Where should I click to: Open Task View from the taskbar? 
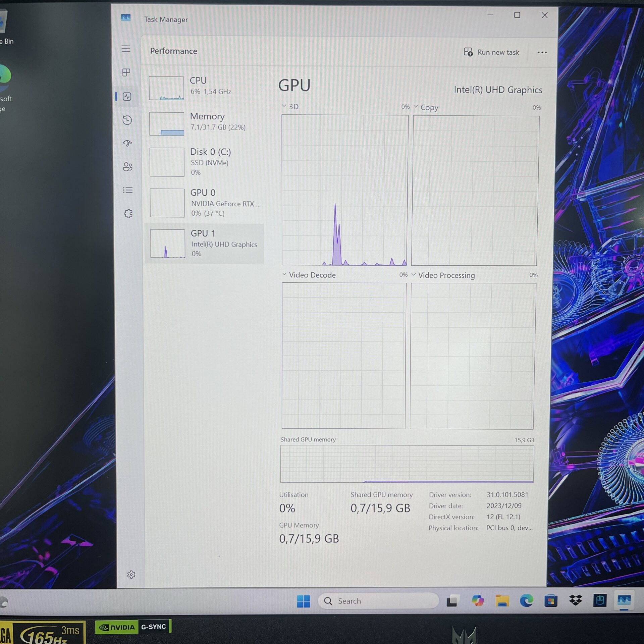[452, 601]
